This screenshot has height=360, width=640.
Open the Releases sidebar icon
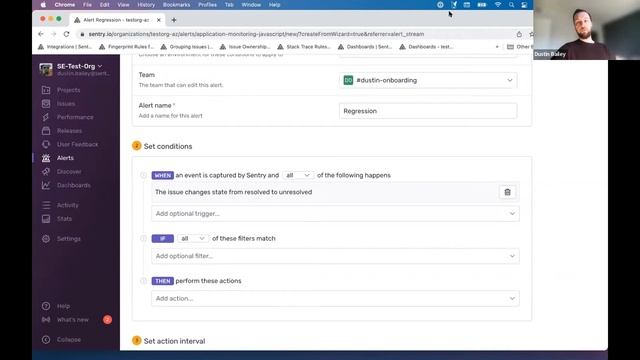(46, 131)
